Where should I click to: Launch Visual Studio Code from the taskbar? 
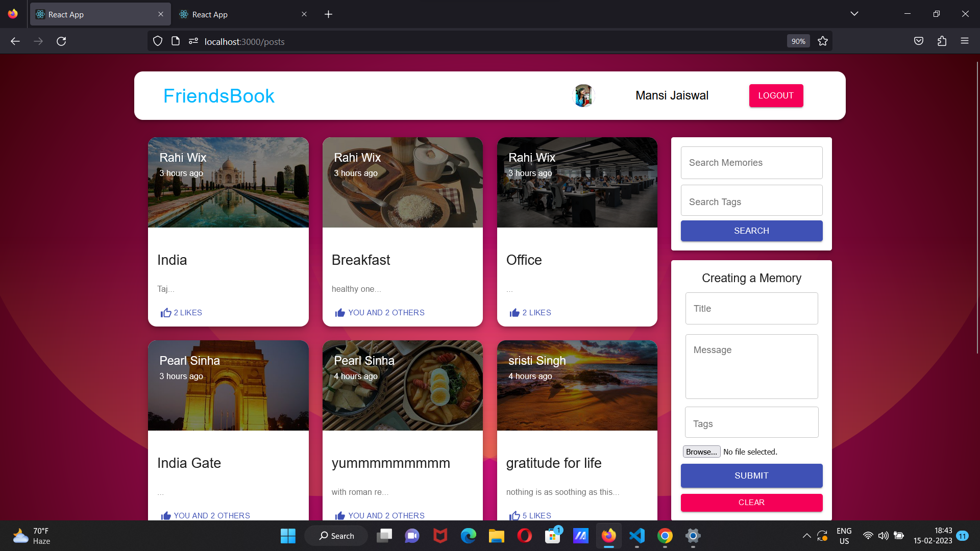tap(636, 536)
